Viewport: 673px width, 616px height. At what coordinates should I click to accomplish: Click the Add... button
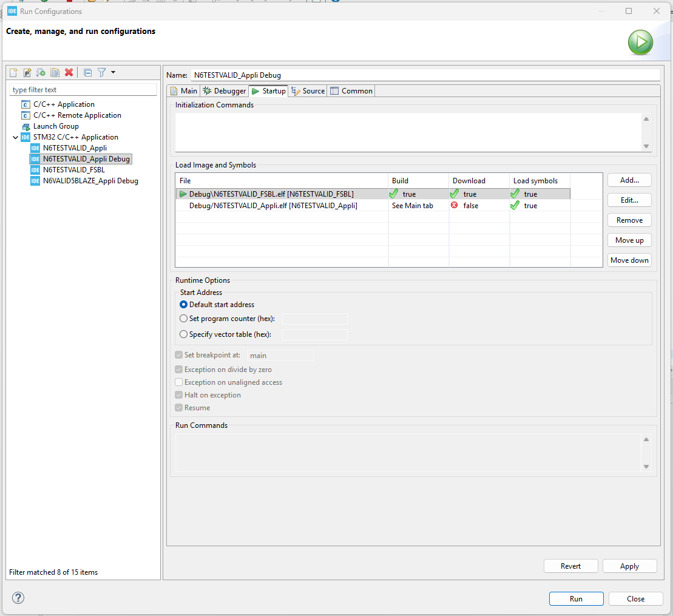(x=629, y=180)
